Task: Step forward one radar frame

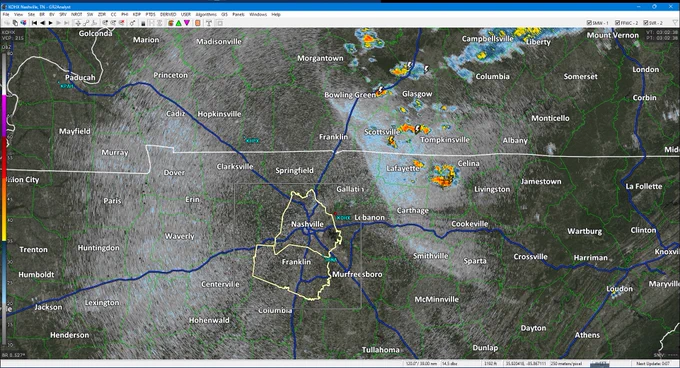Action: tap(59, 23)
